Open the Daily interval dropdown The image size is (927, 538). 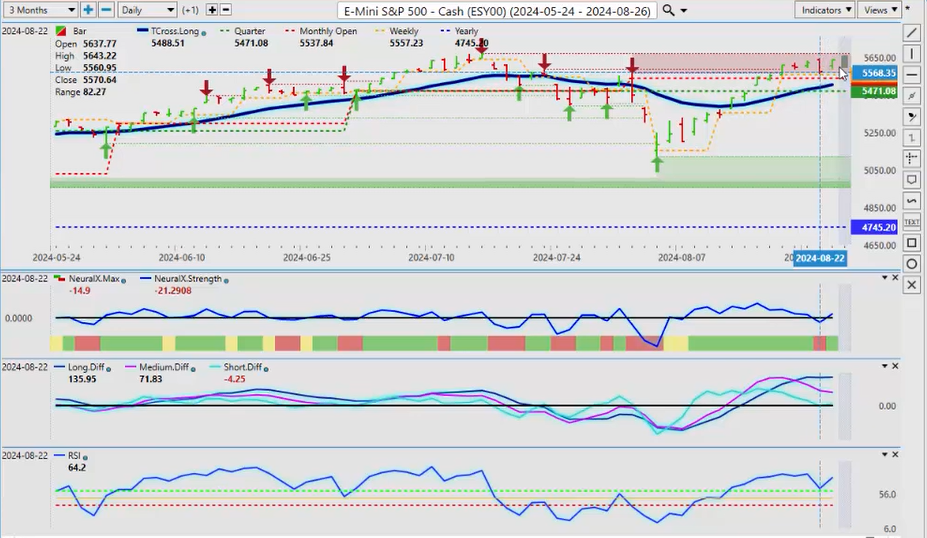(x=147, y=10)
